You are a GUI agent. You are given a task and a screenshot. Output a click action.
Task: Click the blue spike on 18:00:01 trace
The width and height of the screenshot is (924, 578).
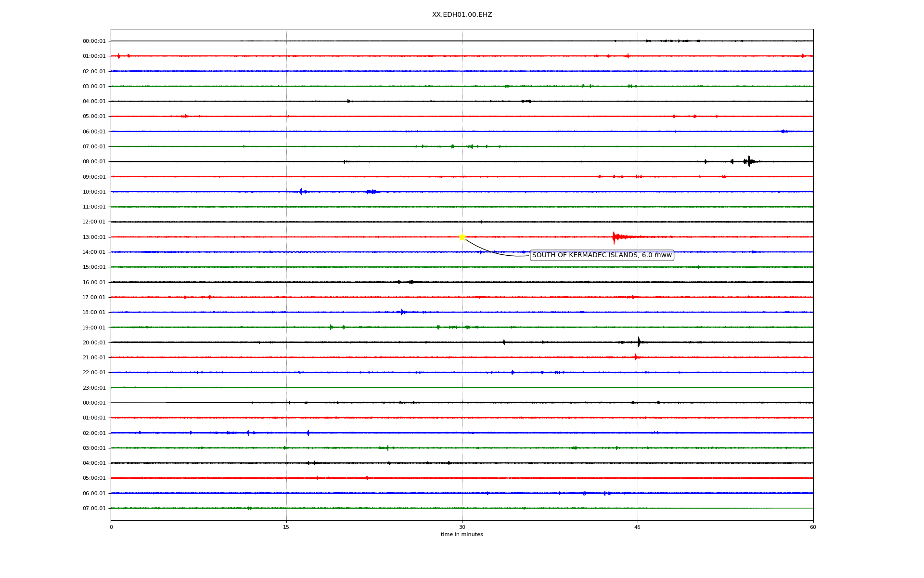coord(402,312)
